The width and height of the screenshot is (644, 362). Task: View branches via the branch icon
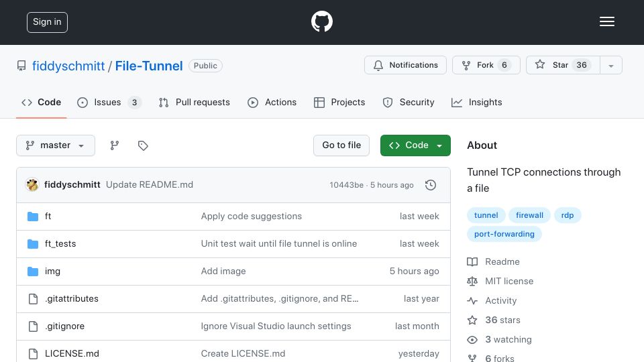[x=115, y=145]
